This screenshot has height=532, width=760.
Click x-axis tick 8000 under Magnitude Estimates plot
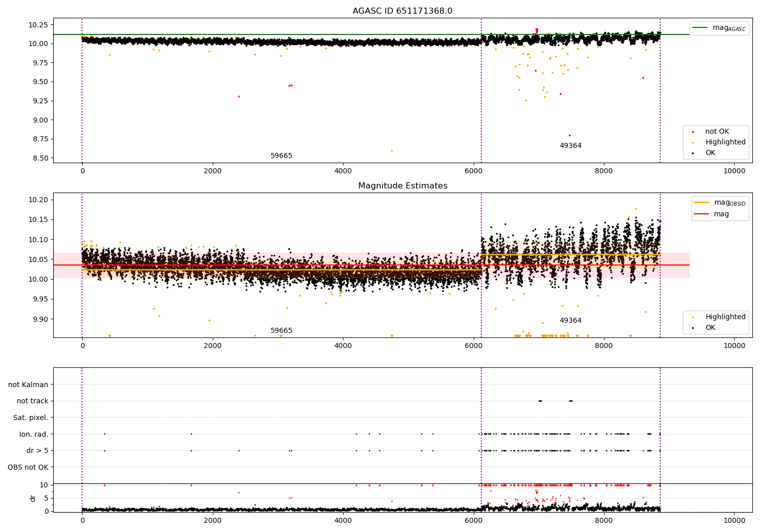coord(604,346)
